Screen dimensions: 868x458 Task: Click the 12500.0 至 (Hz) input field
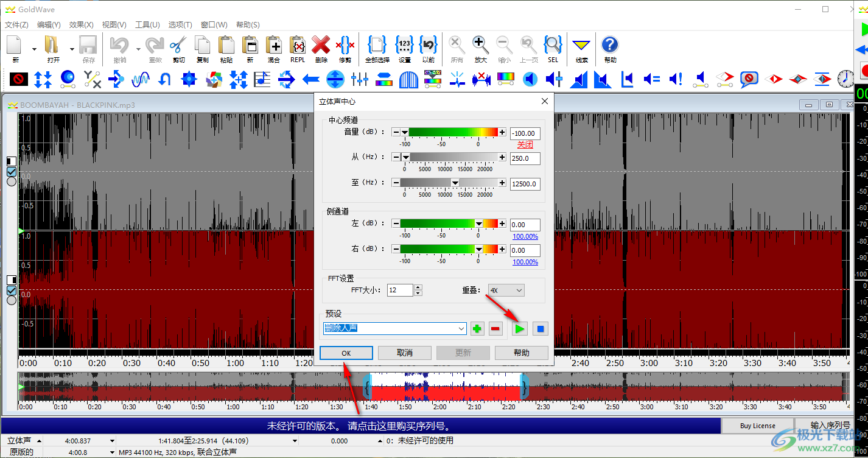click(525, 184)
